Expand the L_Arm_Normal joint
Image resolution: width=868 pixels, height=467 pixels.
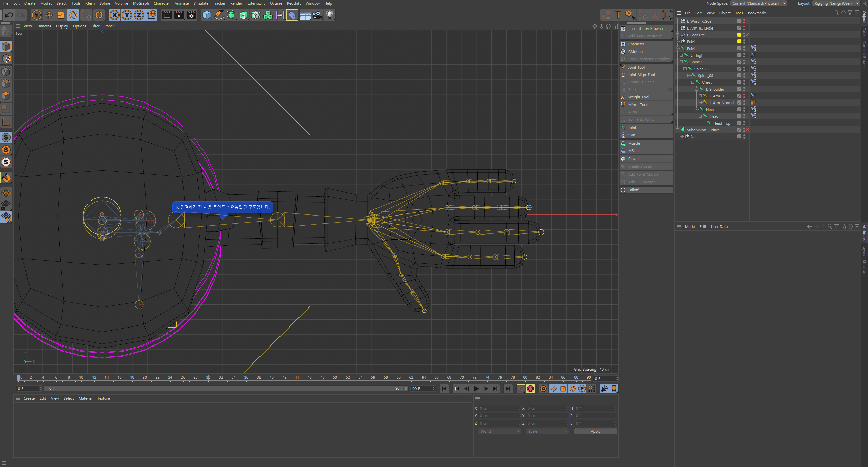700,103
